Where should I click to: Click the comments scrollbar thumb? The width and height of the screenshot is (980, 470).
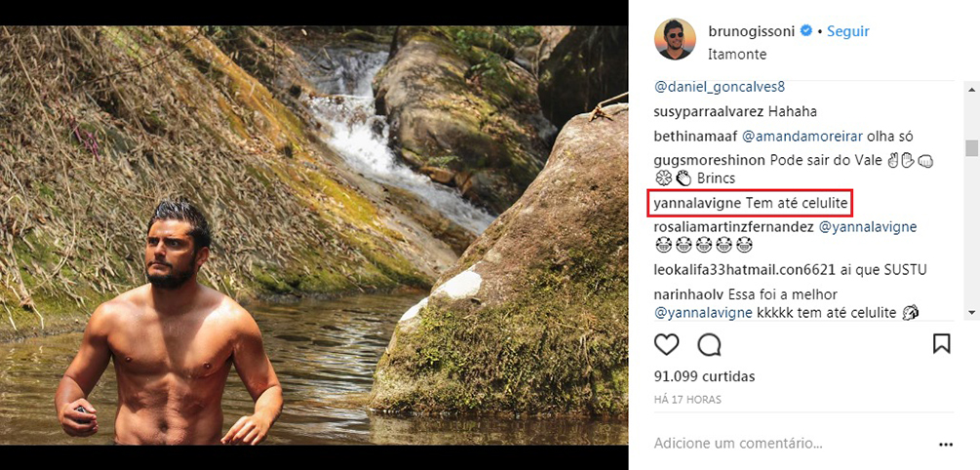[971, 148]
